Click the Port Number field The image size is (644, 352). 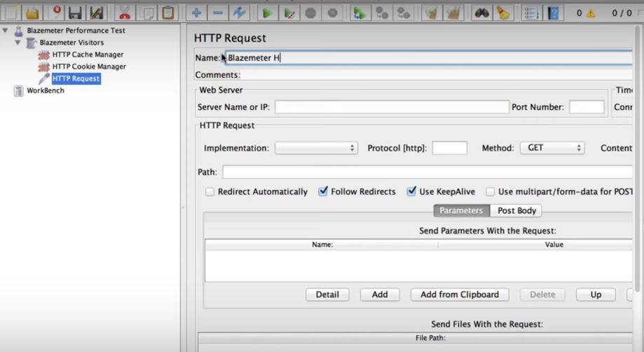(x=587, y=107)
